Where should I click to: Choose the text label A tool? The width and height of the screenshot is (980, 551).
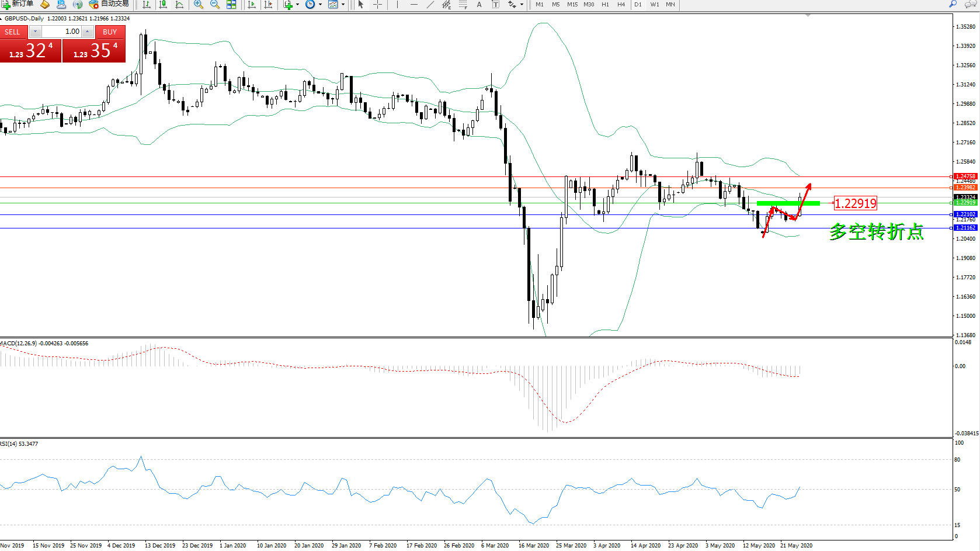pos(479,5)
